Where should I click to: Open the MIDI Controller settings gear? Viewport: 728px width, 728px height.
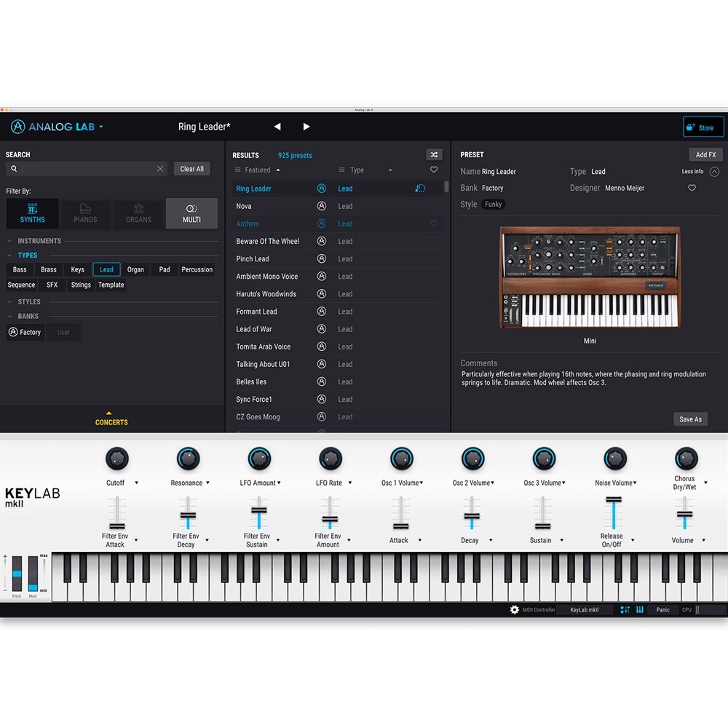515,609
